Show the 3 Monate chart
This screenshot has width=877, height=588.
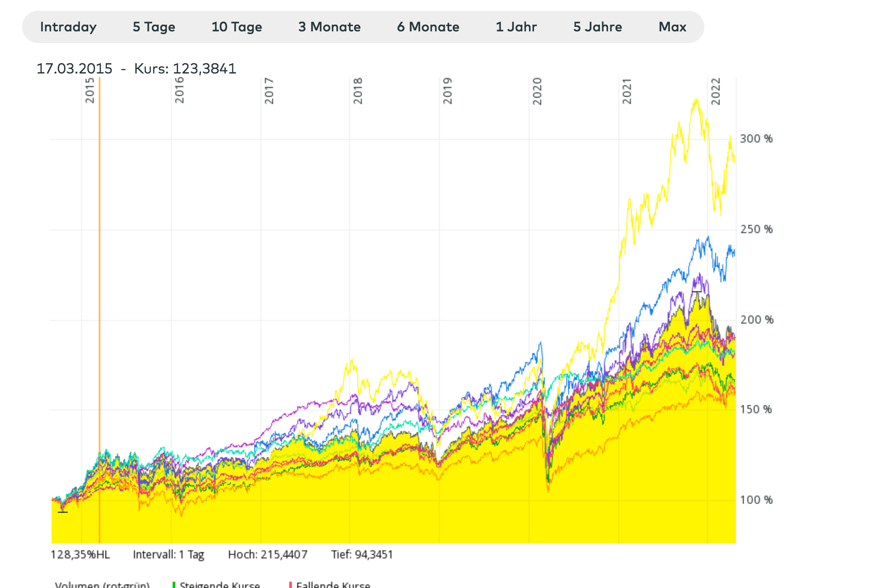[330, 27]
